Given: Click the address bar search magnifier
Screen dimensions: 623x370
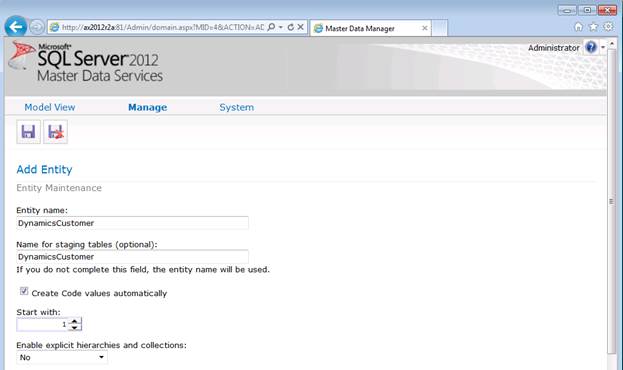Looking at the screenshot, I should (271, 27).
